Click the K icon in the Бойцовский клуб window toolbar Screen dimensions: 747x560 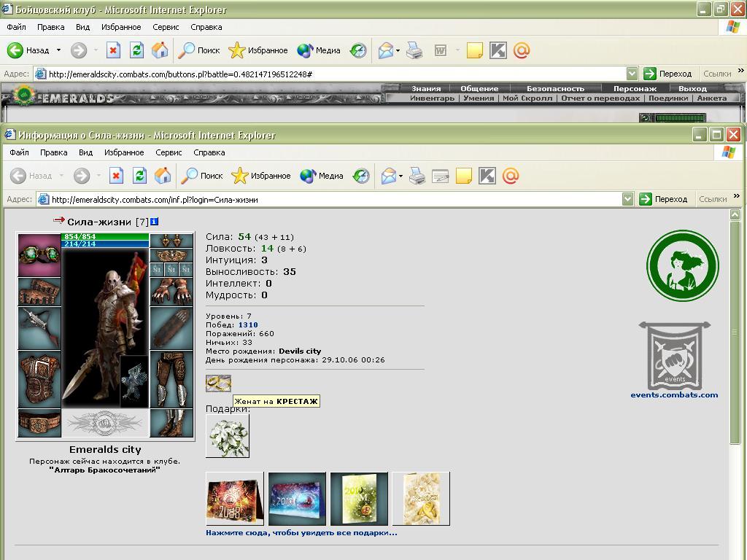(x=498, y=50)
